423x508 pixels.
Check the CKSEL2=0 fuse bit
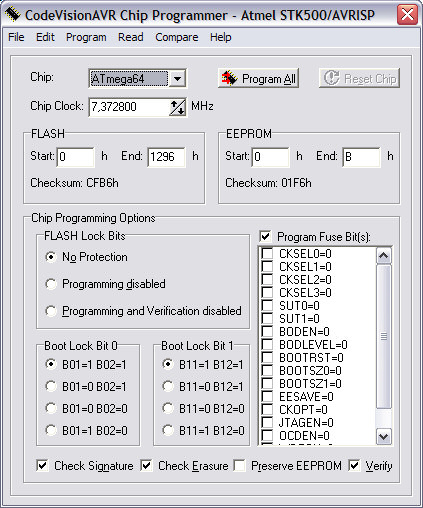click(x=267, y=280)
